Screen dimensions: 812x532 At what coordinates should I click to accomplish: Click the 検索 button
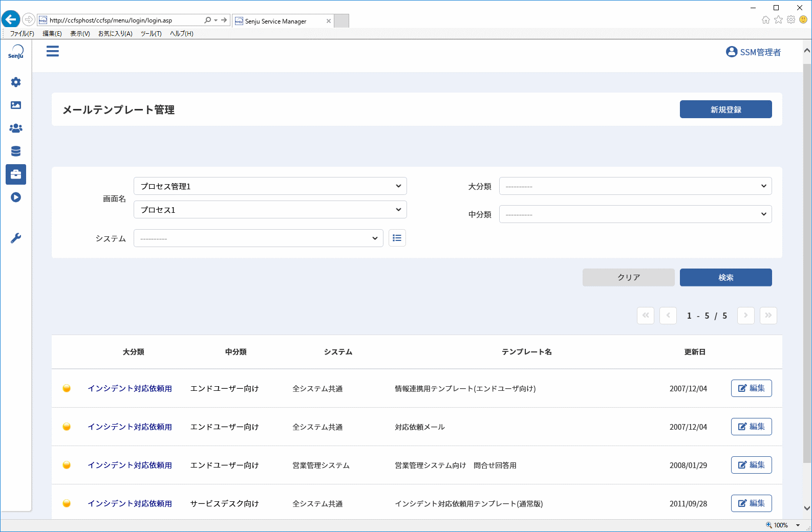point(726,277)
